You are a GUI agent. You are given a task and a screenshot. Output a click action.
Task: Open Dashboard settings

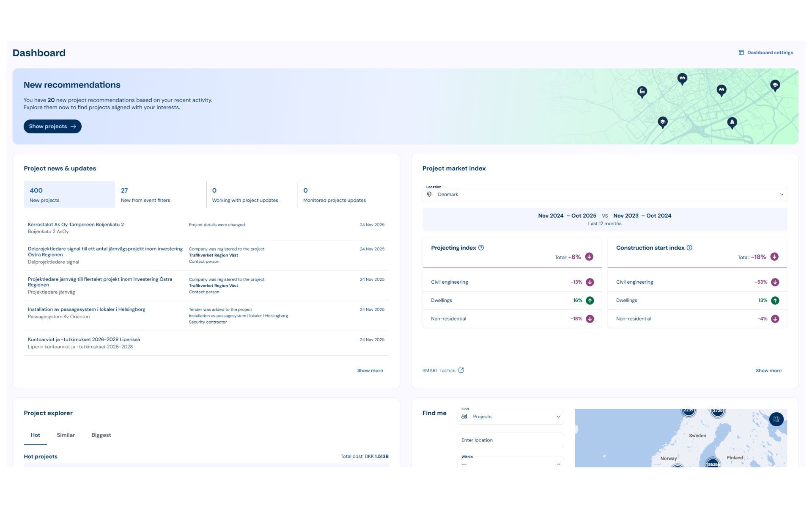tap(765, 52)
